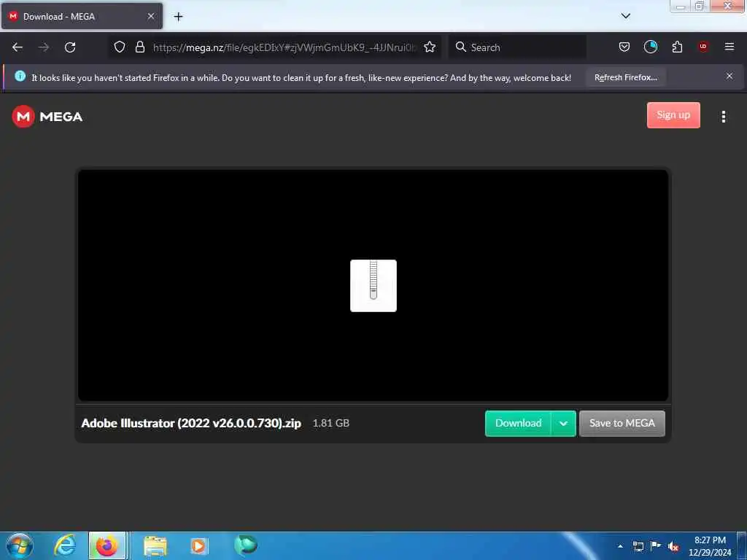View site security padlock info
The width and height of the screenshot is (747, 560).
[x=139, y=47]
